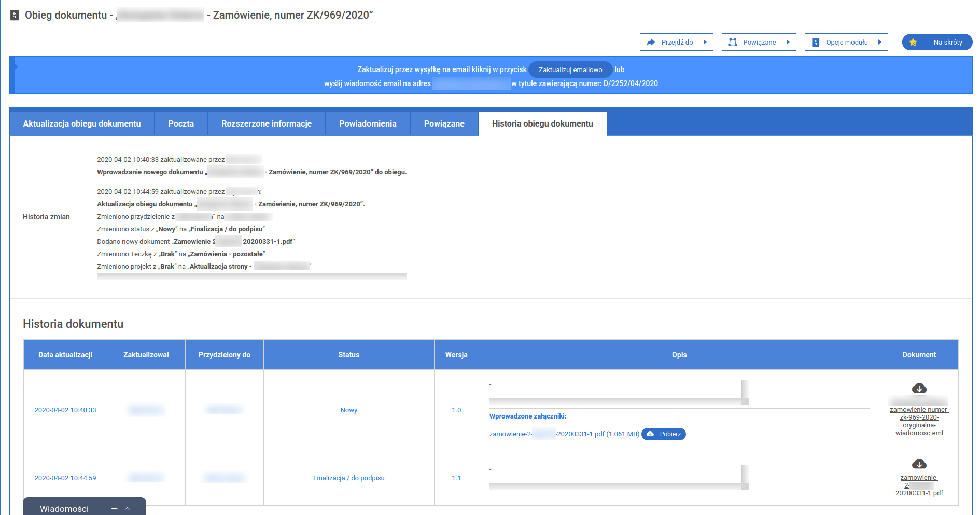Open the Poczta tab
Screen dimensions: 980x515
coord(181,124)
